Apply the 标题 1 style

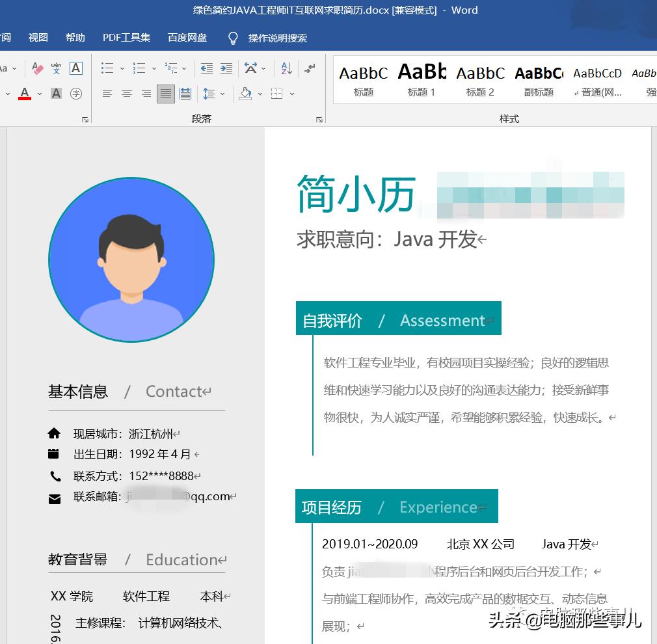(422, 78)
